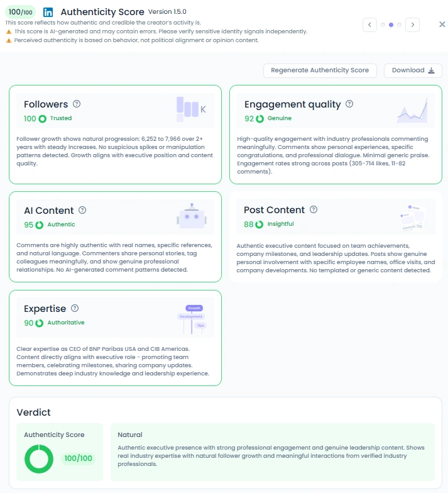Click the Engagement quality 92 score ring
The image size is (448, 493).
260,118
